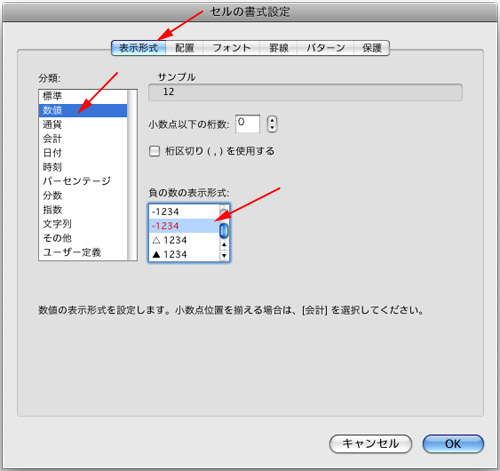500x471 pixels.
Task: Choose ▲ 1234 negative format
Action: click(x=184, y=254)
